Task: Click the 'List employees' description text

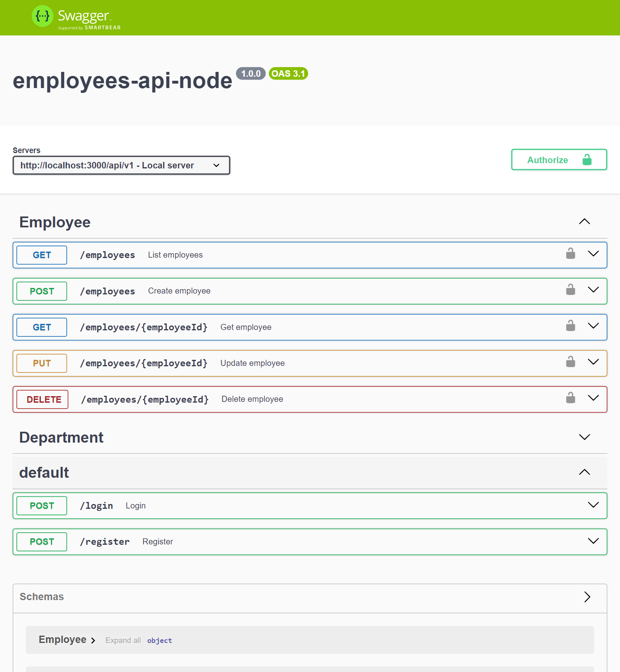Action: pyautogui.click(x=175, y=255)
